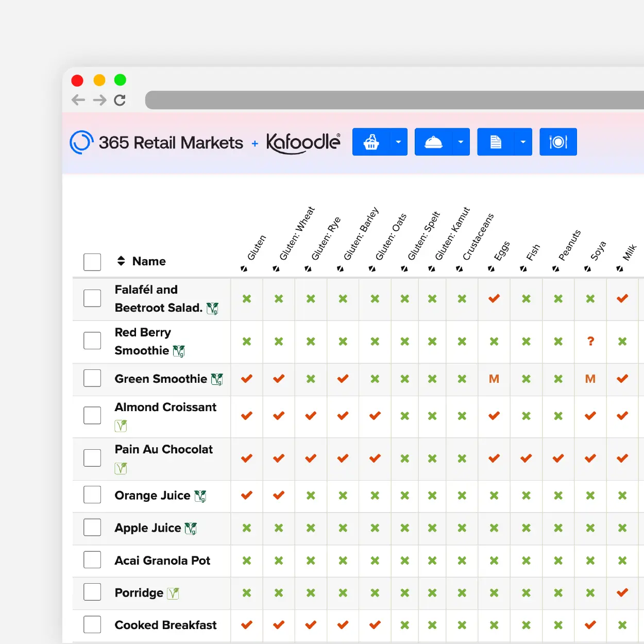Click the browser forward arrow

(x=99, y=100)
